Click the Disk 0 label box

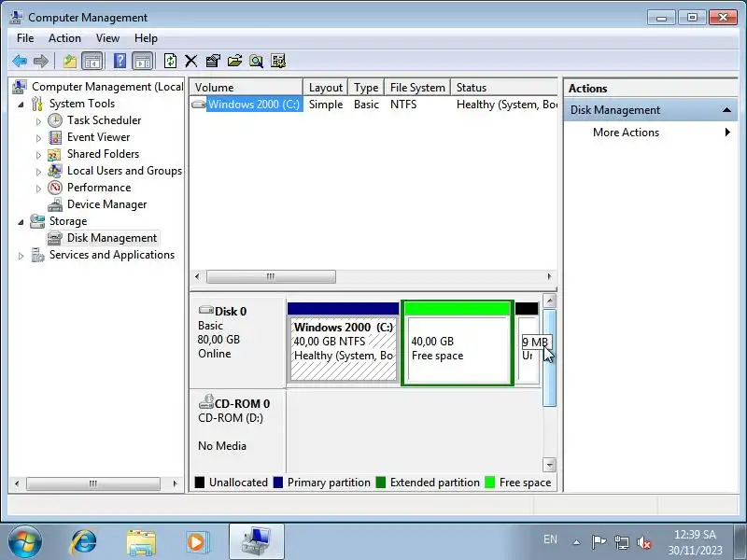coord(237,342)
